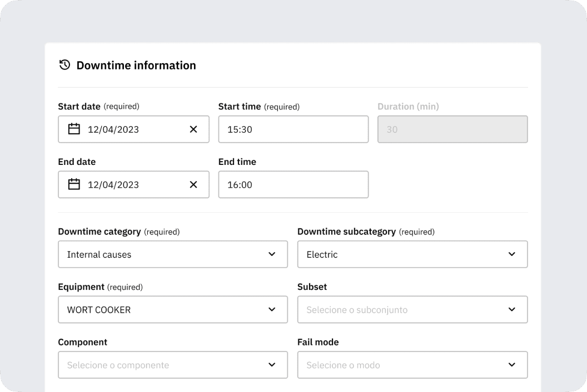Expand the Downtime category dropdown

point(172,254)
